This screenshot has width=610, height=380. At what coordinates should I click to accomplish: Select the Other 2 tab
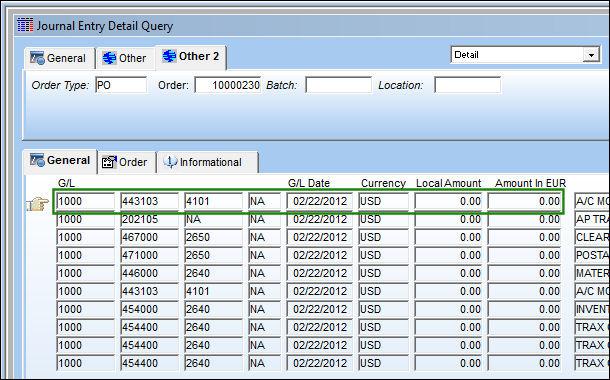pyautogui.click(x=191, y=57)
